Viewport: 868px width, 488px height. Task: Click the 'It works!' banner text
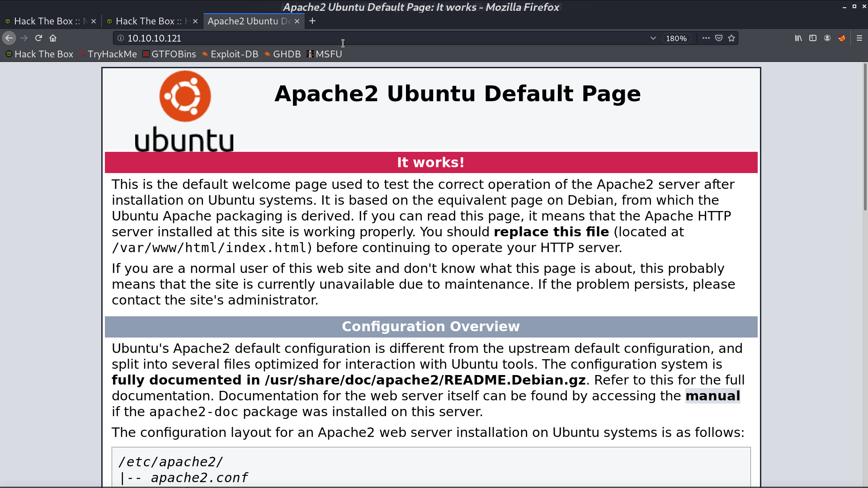[431, 163]
